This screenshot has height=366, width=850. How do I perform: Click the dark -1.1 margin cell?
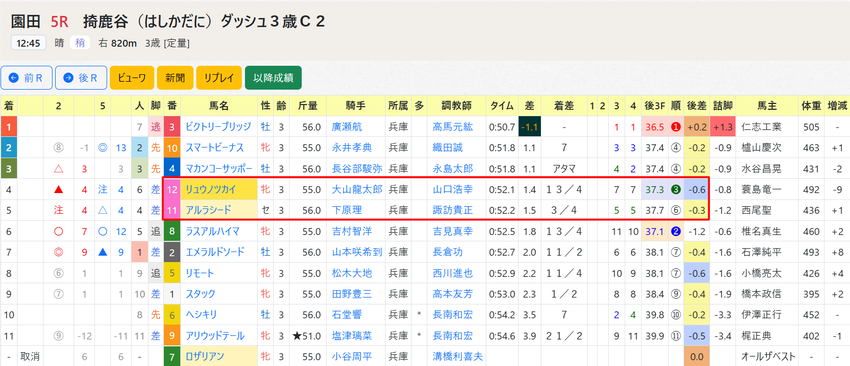529,127
